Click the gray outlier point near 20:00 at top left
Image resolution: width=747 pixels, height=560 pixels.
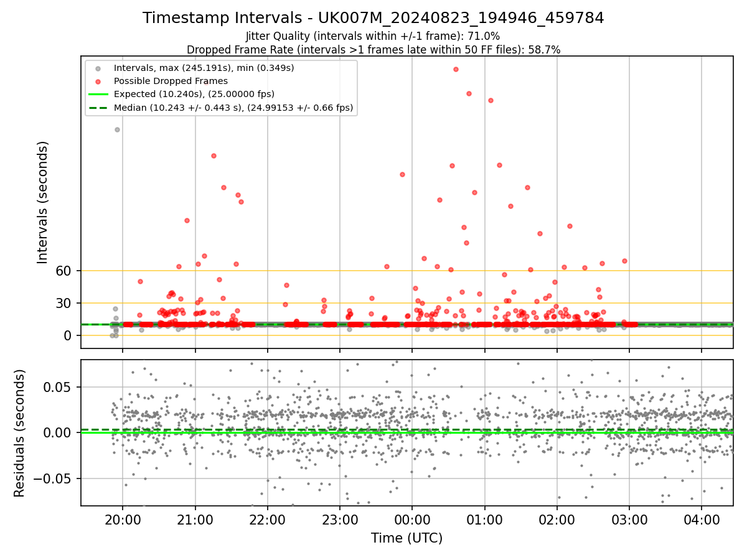pos(117,129)
